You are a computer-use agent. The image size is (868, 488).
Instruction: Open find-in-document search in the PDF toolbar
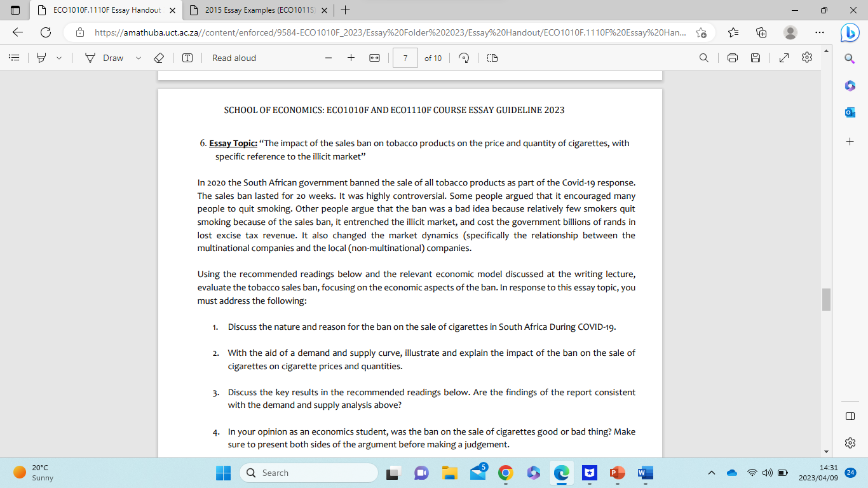[703, 58]
